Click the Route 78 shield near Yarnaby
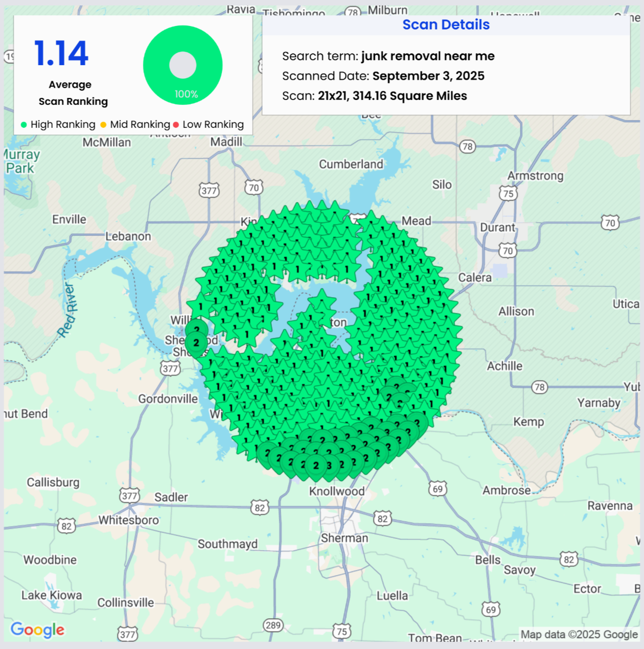 (x=539, y=387)
